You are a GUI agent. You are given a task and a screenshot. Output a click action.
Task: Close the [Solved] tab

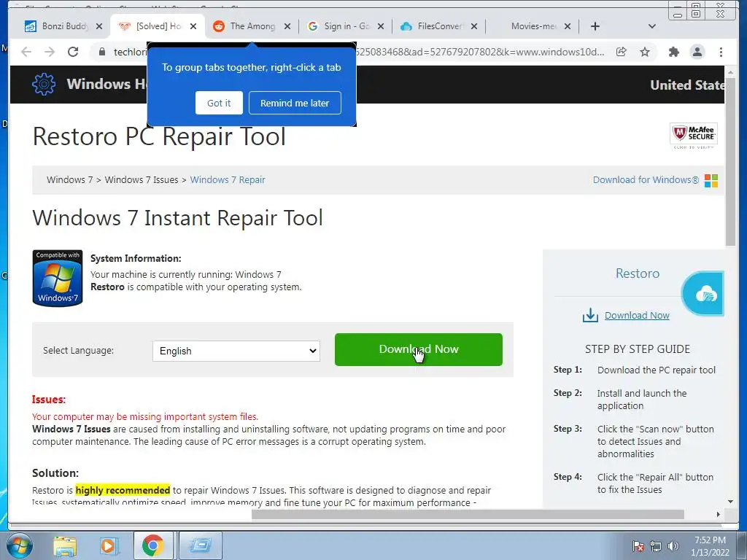coord(193,27)
